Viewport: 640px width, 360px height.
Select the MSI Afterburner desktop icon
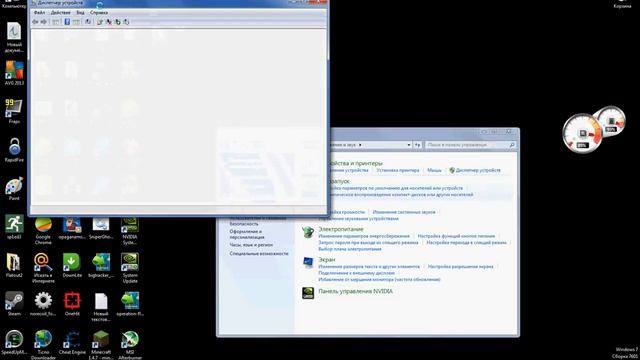[130, 345]
